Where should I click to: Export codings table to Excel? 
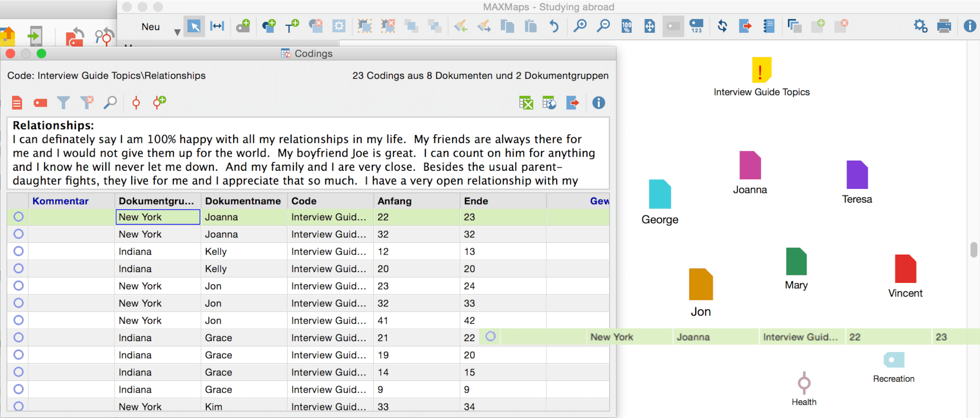[x=526, y=103]
